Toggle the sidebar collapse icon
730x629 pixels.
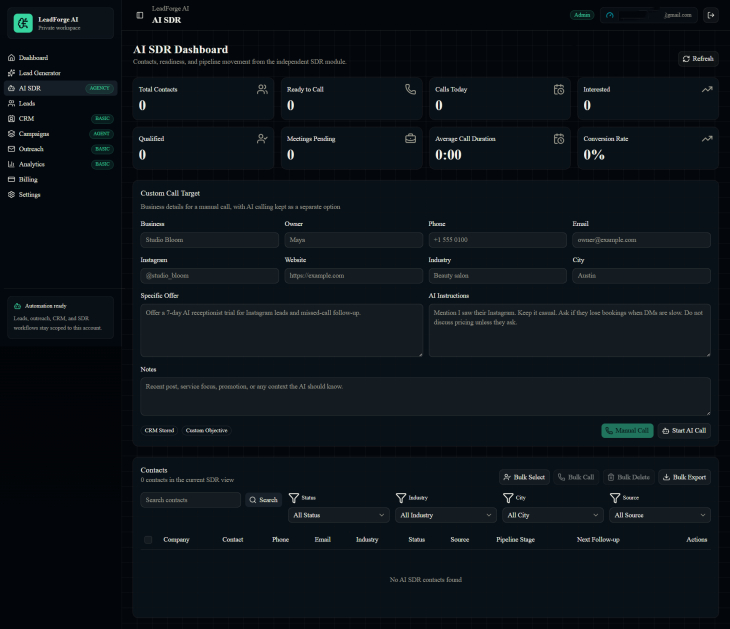140,15
